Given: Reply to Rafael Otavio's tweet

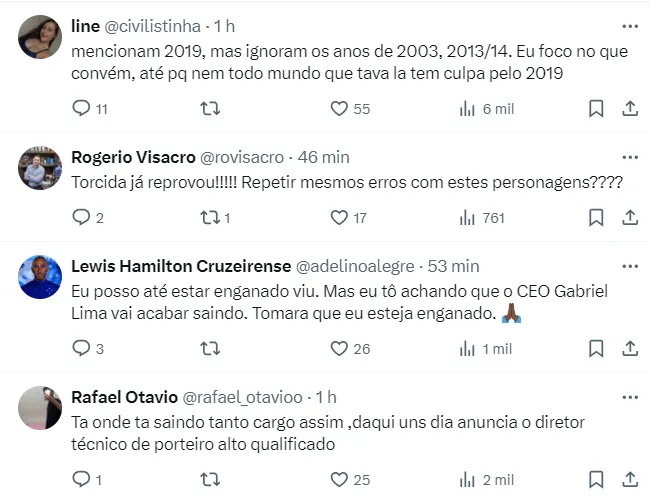Looking at the screenshot, I should [82, 480].
